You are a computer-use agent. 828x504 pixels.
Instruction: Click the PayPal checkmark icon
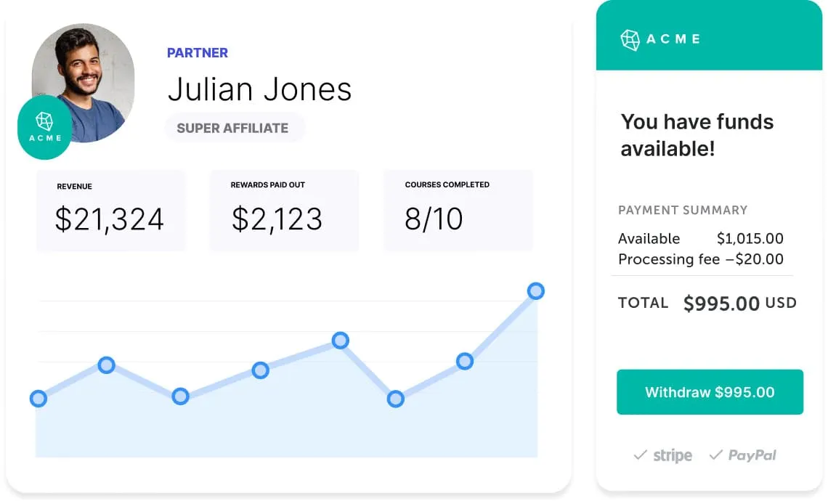[715, 455]
